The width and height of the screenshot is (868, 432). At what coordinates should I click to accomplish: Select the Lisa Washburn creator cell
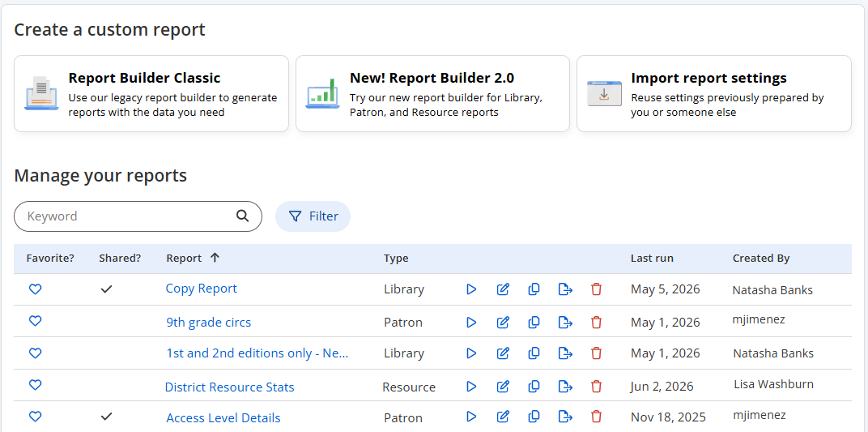coord(773,384)
